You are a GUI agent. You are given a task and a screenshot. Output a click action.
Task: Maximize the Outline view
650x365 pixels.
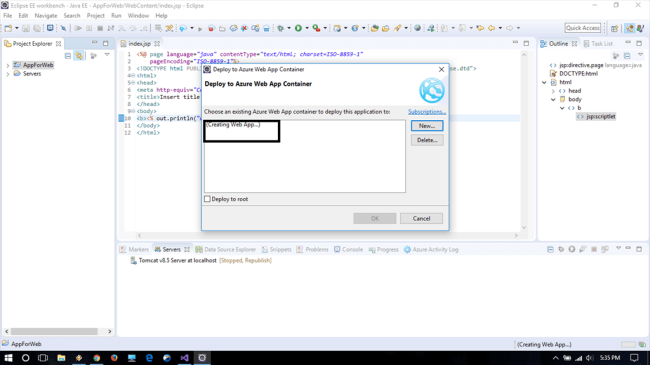coord(639,43)
